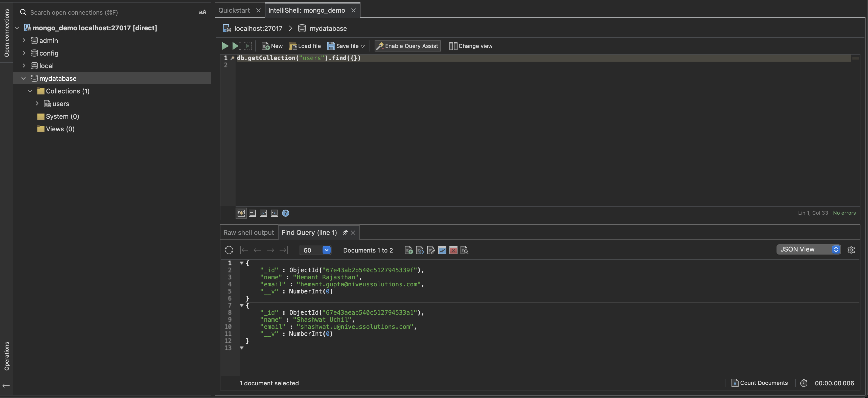Expand the local database

tap(24, 66)
